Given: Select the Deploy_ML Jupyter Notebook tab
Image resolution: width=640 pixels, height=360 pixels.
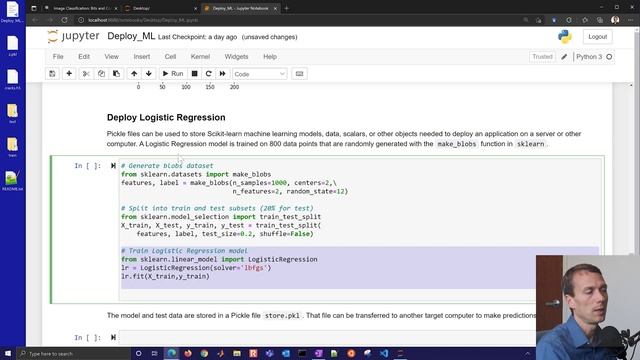Looking at the screenshot, I should (240, 8).
